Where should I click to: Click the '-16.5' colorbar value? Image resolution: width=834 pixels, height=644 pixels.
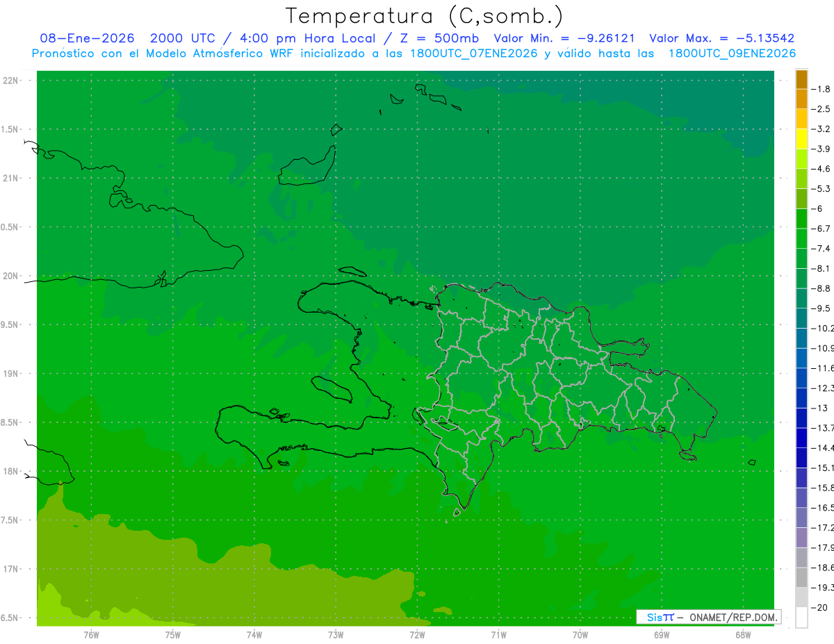click(x=822, y=508)
